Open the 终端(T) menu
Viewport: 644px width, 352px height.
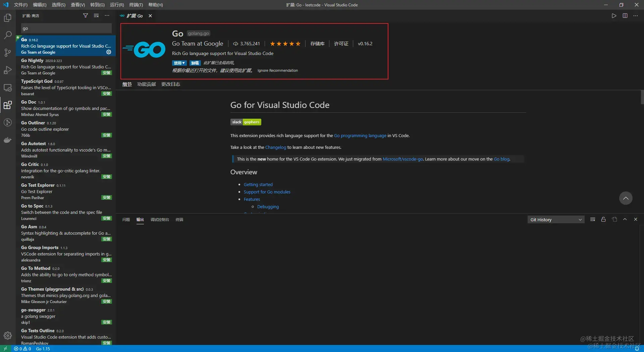pos(136,5)
